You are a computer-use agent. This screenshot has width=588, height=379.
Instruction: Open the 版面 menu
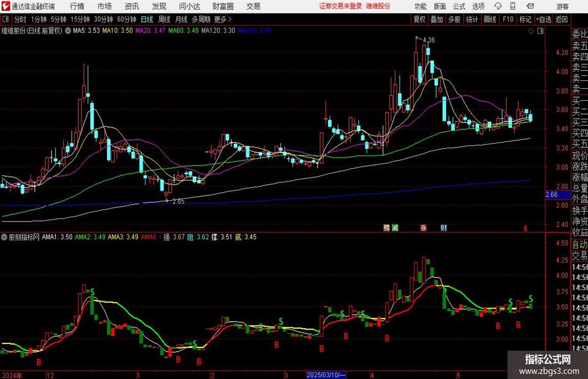(439, 6)
